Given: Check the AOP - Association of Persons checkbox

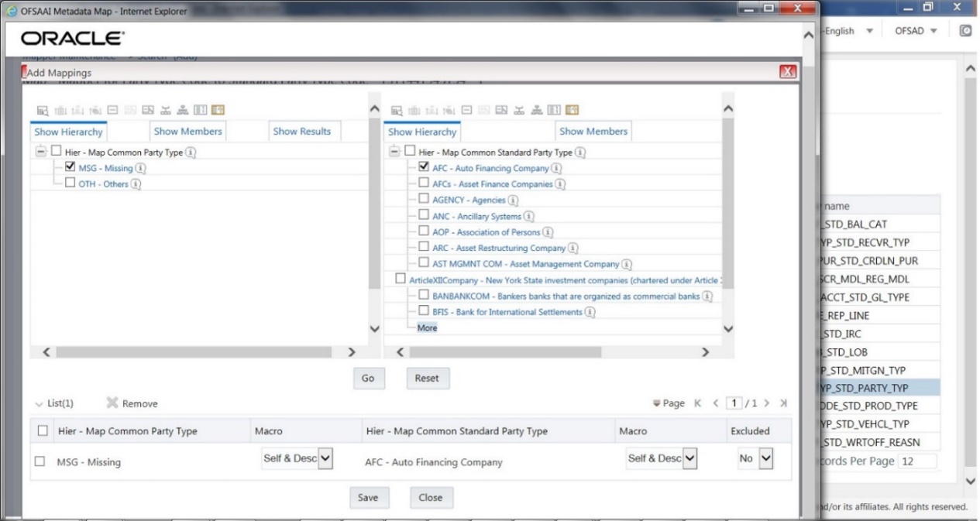Looking at the screenshot, I should click(x=424, y=231).
